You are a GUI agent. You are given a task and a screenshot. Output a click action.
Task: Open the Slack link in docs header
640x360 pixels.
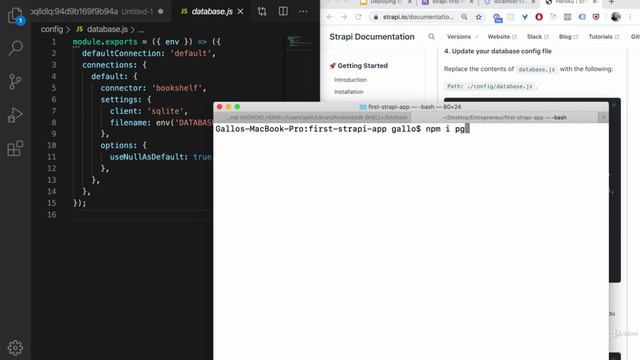[538, 37]
